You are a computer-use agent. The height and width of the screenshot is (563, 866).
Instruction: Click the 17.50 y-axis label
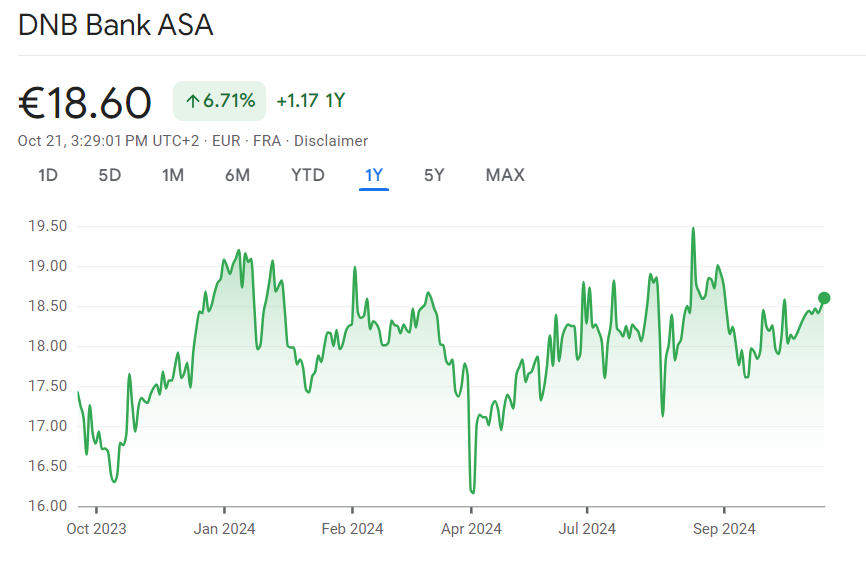click(47, 386)
